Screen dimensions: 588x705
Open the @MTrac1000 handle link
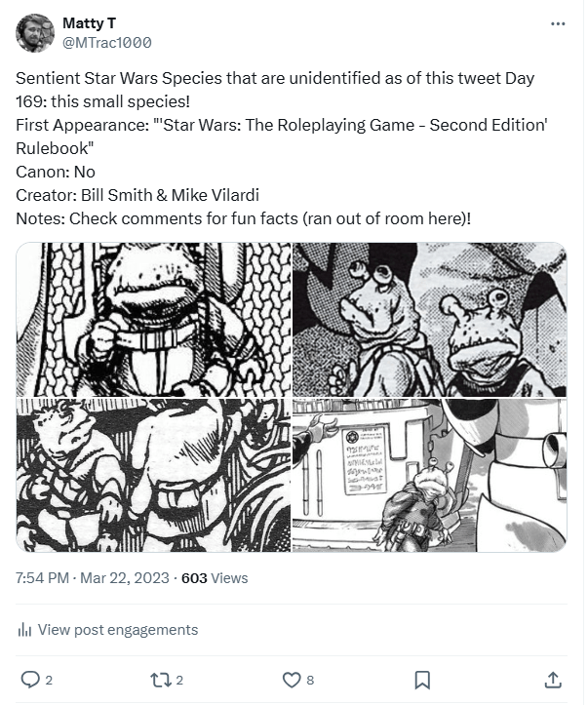106,43
